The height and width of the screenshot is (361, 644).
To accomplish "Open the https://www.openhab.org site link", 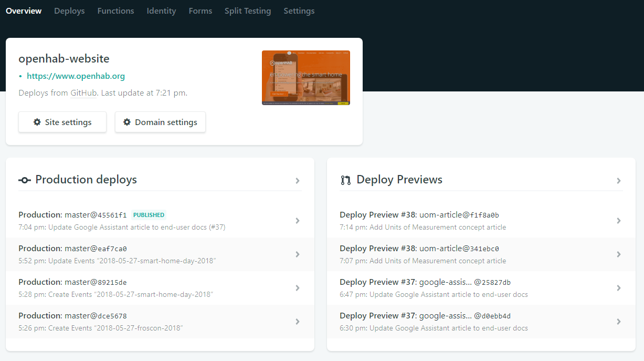I will tap(76, 76).
